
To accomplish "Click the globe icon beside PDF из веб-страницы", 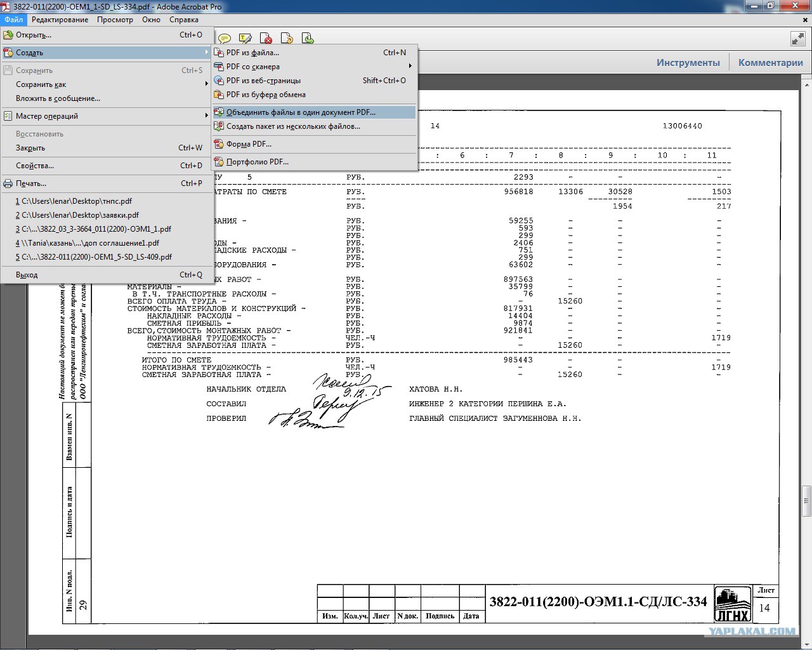I will click(x=218, y=81).
